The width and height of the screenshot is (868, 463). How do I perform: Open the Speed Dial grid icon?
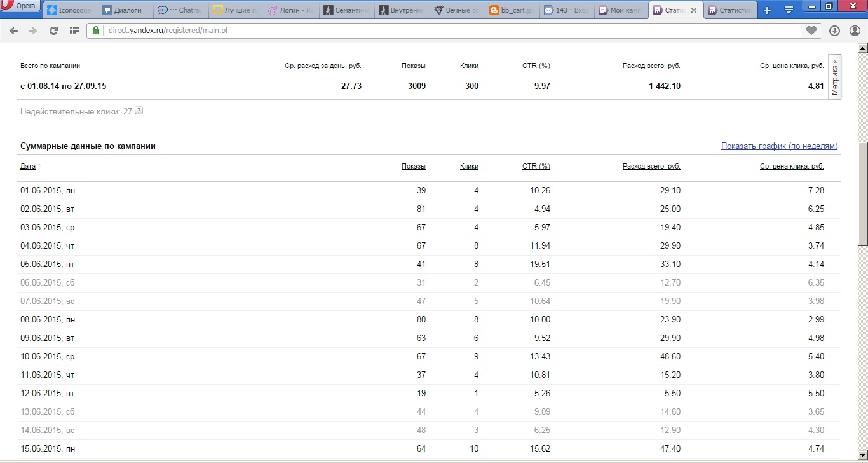(74, 31)
